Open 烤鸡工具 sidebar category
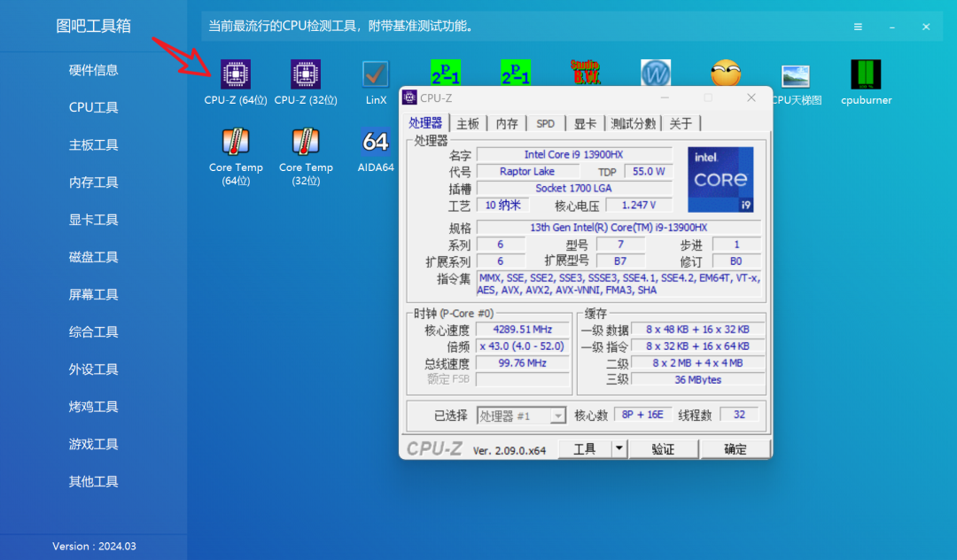957x560 pixels. click(x=93, y=407)
